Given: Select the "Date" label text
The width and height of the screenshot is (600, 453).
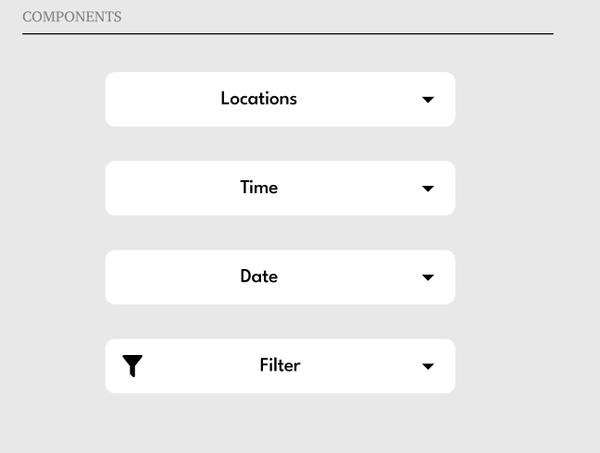Looking at the screenshot, I should point(259,277).
